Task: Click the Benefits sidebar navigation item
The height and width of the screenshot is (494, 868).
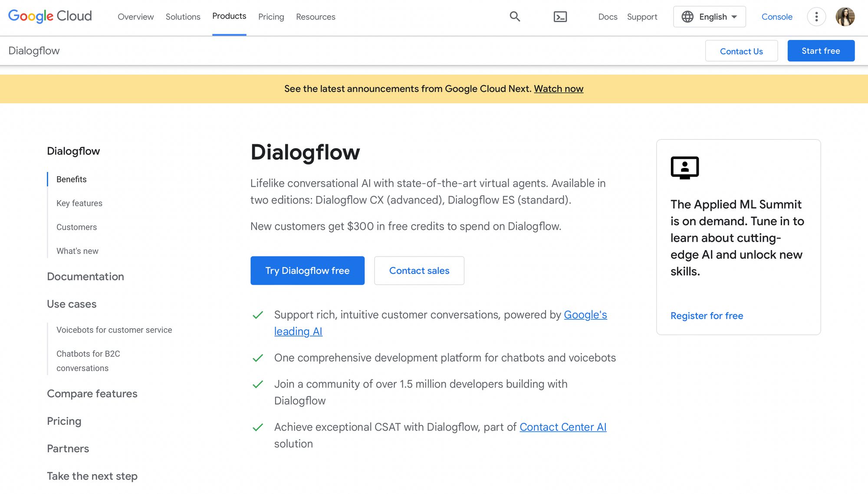Action: 71,179
